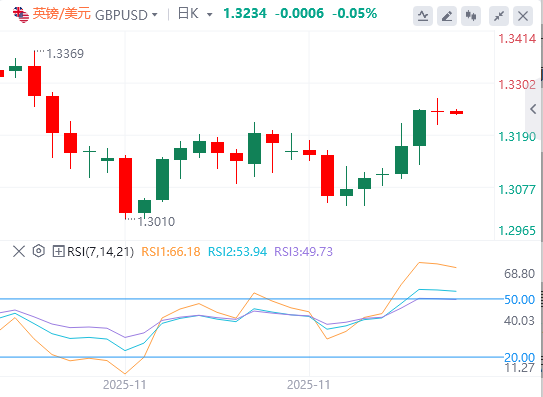Toggle RSI1 66.18 line visibility
Screen dimensions: 543x397
171,252
